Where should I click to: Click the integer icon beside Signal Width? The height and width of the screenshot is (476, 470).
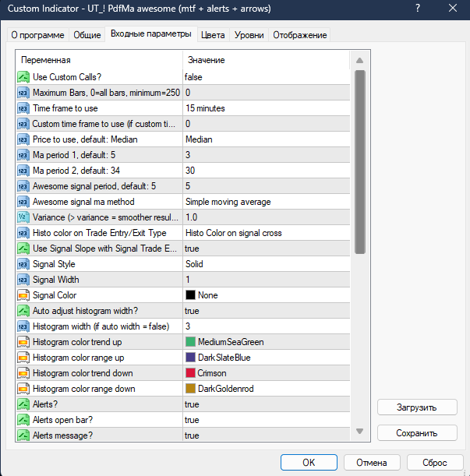point(23,280)
